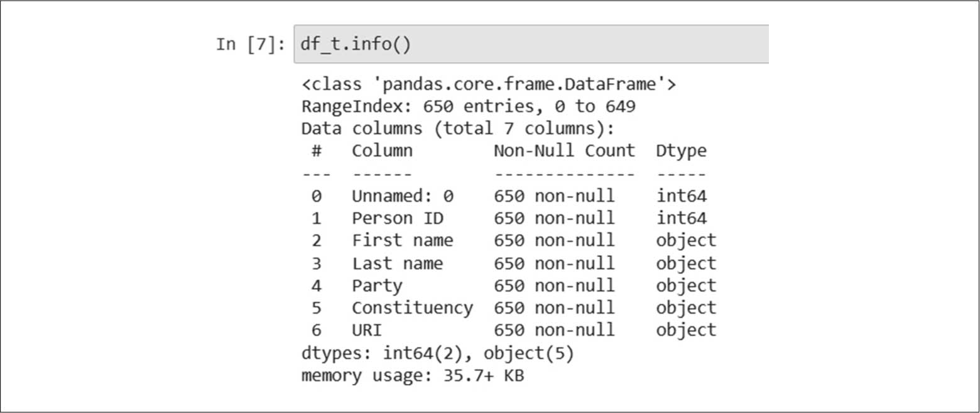Click the 'Data columns (total 7 columns)' text
This screenshot has width=980, height=413.
[457, 129]
